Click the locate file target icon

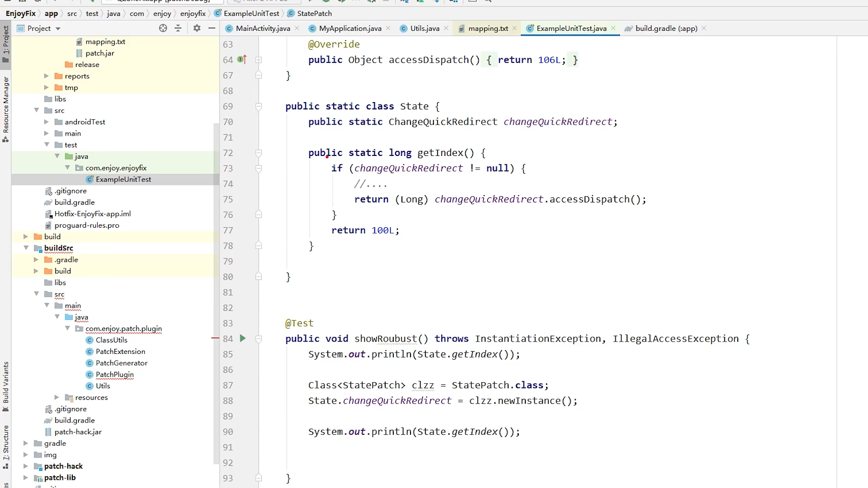(163, 28)
